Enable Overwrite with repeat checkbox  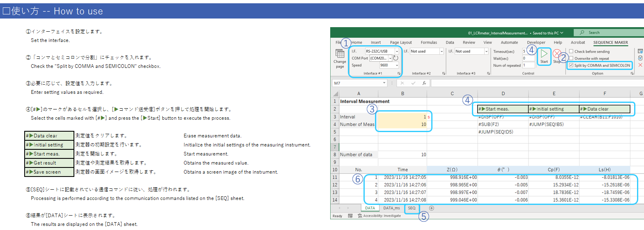pos(571,58)
